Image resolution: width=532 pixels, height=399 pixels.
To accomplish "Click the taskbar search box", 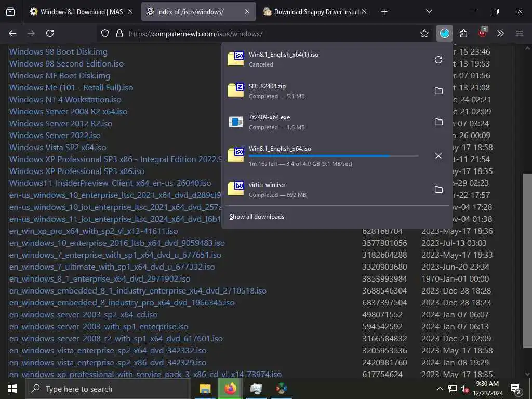I will [x=108, y=389].
